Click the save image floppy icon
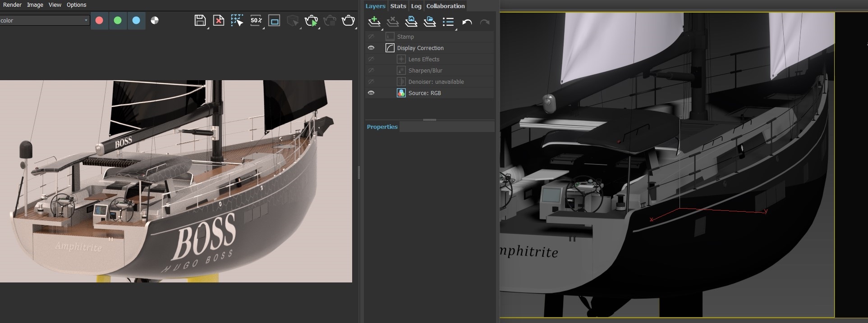This screenshot has width=868, height=323. pyautogui.click(x=200, y=20)
